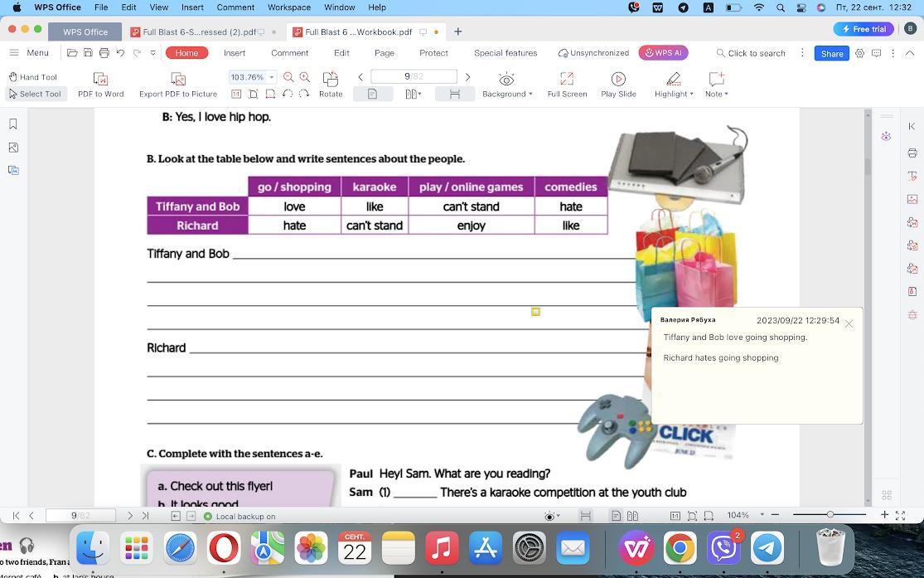Viewport: 924px width, 578px height.
Task: Open file with the folder icon
Action: 72,52
